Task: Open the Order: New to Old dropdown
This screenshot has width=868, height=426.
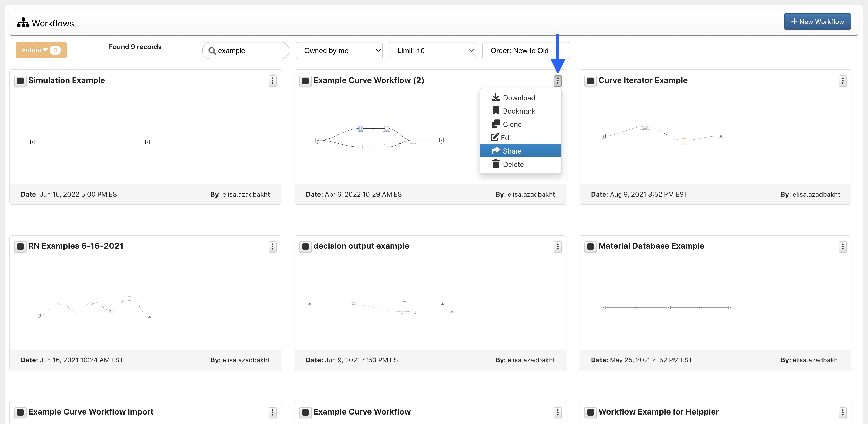Action: coord(526,51)
